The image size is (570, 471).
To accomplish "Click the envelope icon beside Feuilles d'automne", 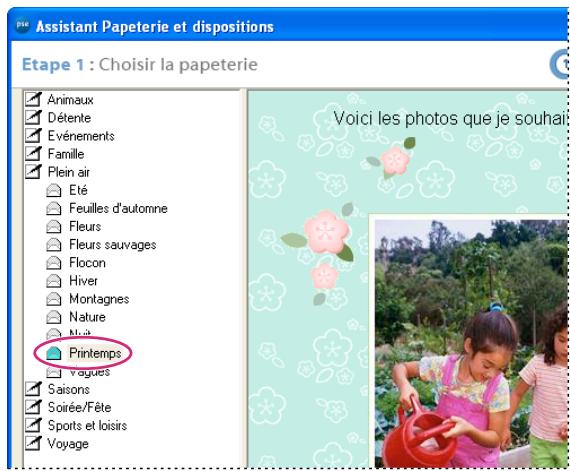I will [x=54, y=209].
